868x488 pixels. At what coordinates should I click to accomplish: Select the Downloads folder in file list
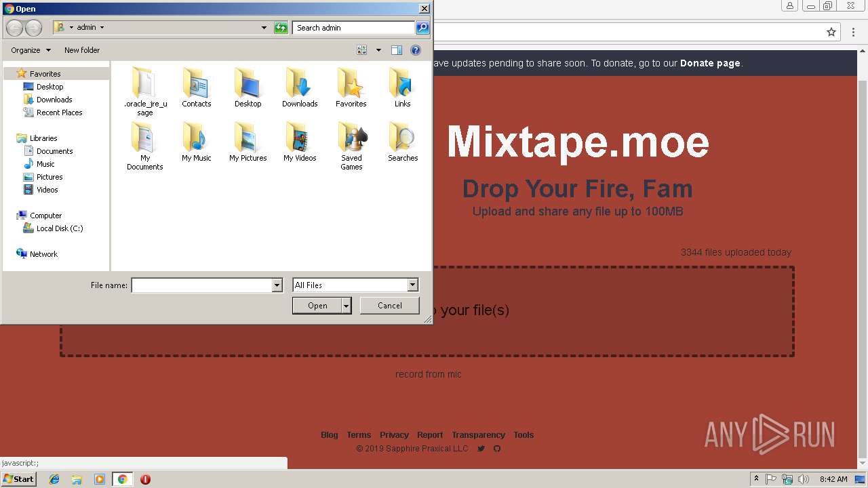point(300,87)
